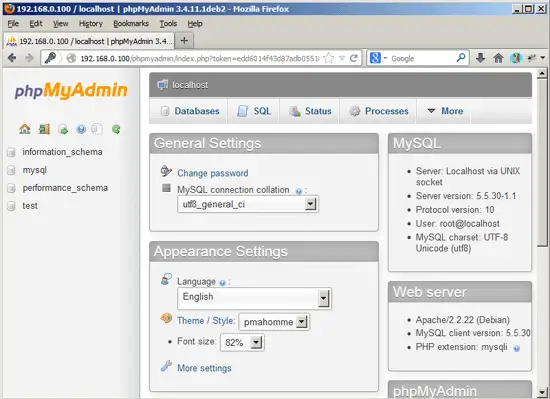This screenshot has height=399, width=550.
Task: Click the vertical scrollbar up arrow
Action: tap(542, 73)
